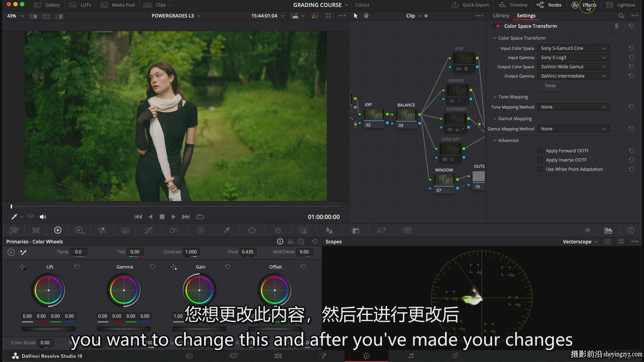Open the Lightbox view
Screen dimensions: 644x362
[621, 5]
